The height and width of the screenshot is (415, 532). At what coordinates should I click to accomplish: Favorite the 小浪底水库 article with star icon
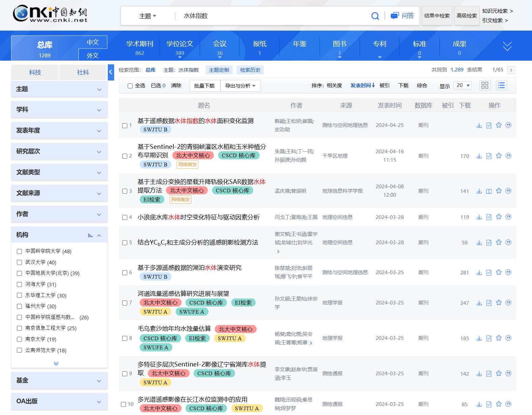point(499,217)
